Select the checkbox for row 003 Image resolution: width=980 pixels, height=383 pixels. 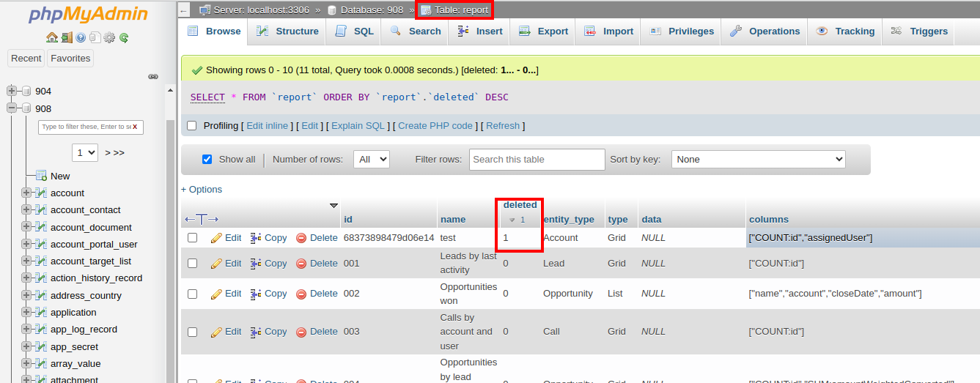(192, 332)
